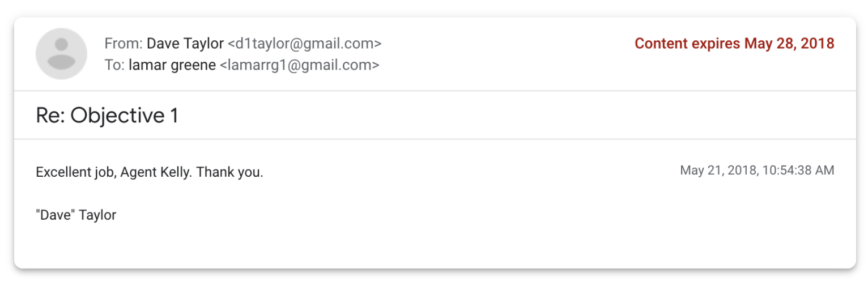Click the divider line below the subject
Screen dimensions: 868x281
point(434,139)
